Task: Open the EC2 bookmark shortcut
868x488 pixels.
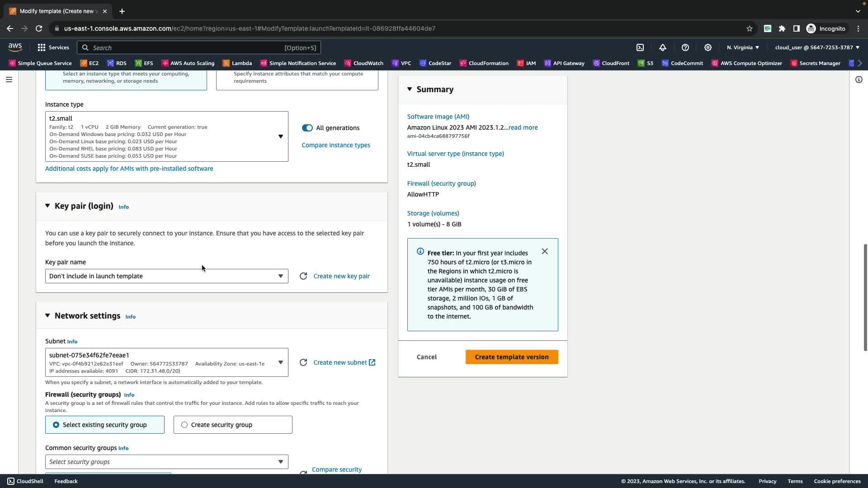Action: [90, 63]
